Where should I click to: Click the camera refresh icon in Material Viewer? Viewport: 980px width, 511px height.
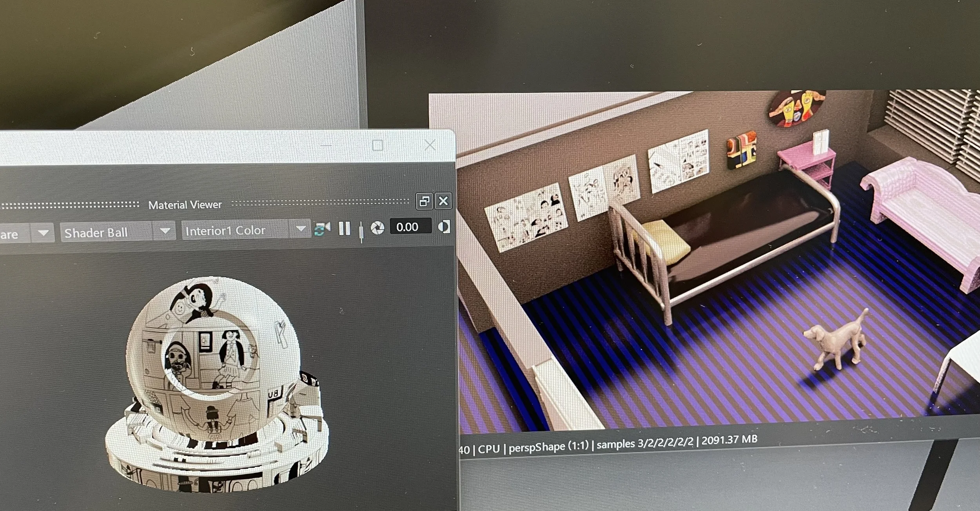click(322, 229)
